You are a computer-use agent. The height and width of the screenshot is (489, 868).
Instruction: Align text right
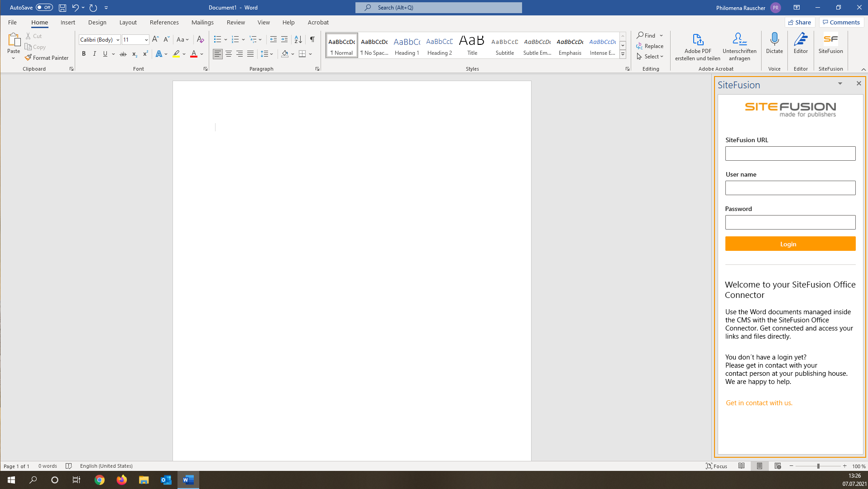pyautogui.click(x=240, y=54)
